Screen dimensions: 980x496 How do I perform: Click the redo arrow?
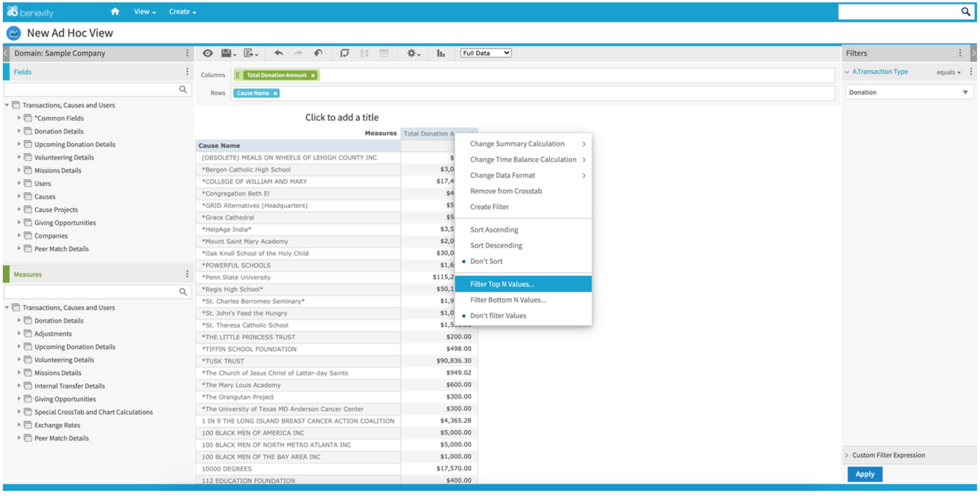pos(298,53)
